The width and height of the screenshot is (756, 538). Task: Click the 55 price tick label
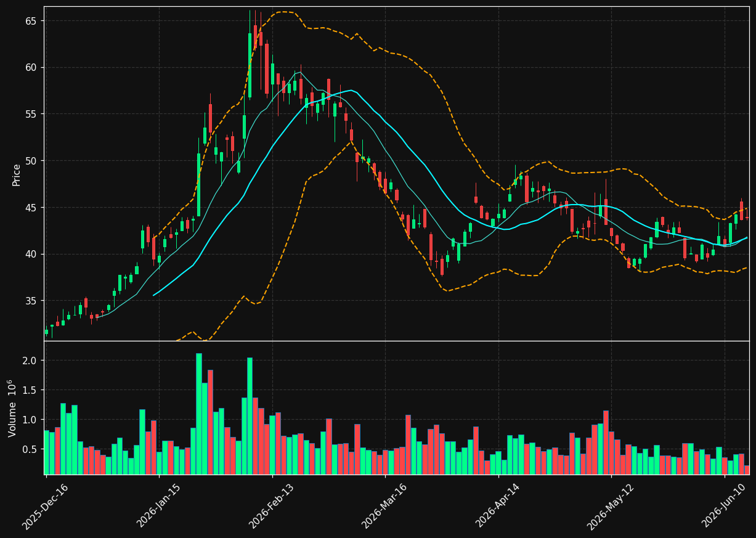click(31, 114)
